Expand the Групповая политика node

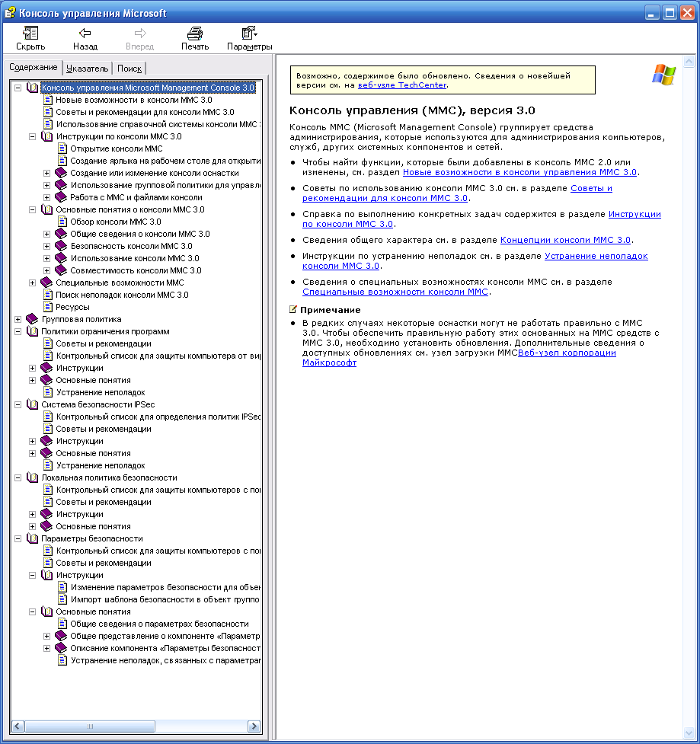(18, 319)
